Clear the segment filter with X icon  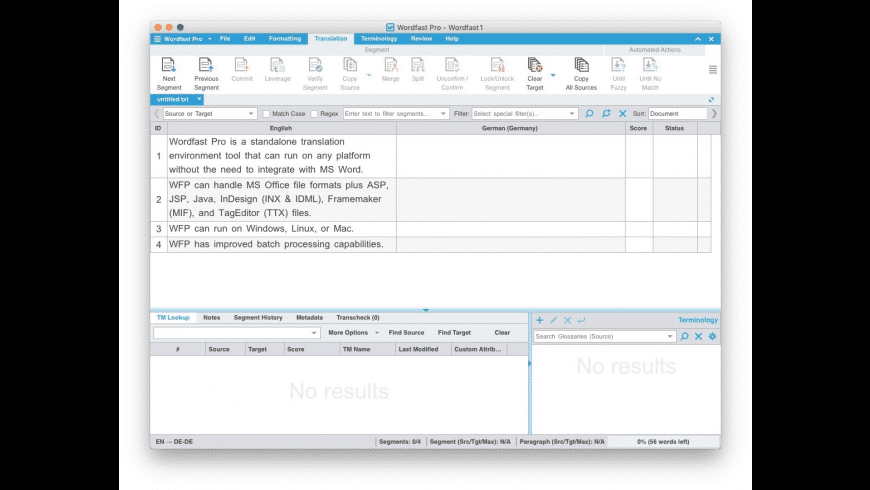[623, 113]
